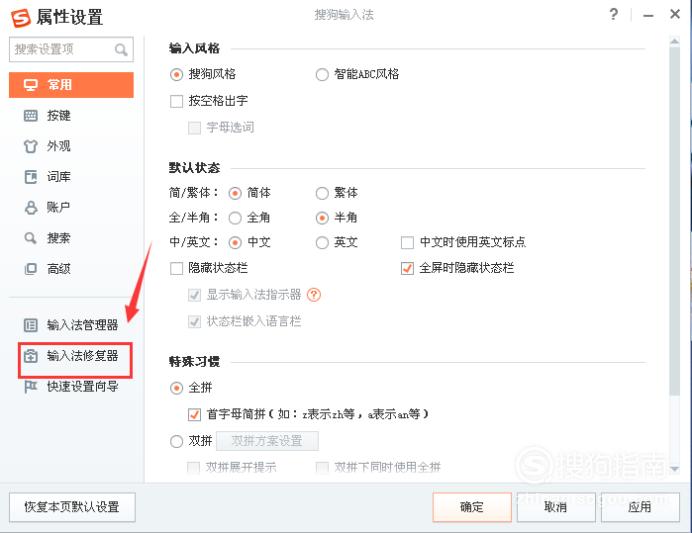
Task: Click the list icon beside 输入法管理器
Action: point(30,325)
